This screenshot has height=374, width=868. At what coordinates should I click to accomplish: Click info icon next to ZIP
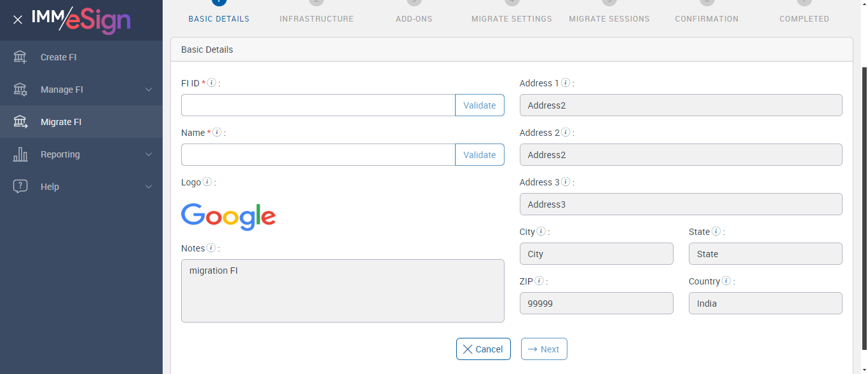coord(539,281)
